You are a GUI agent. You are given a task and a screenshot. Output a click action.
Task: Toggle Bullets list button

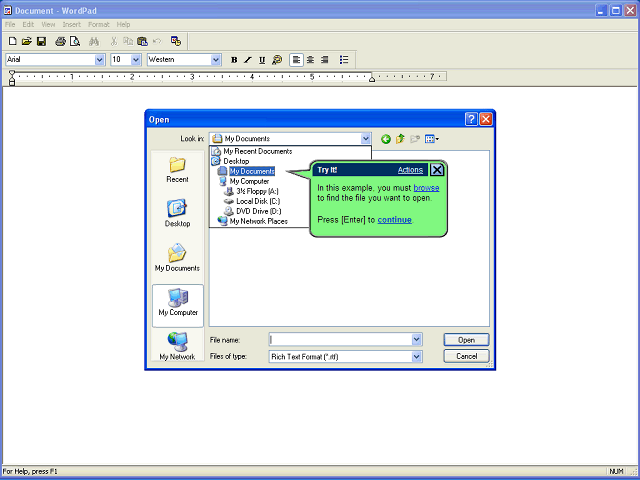[344, 60]
